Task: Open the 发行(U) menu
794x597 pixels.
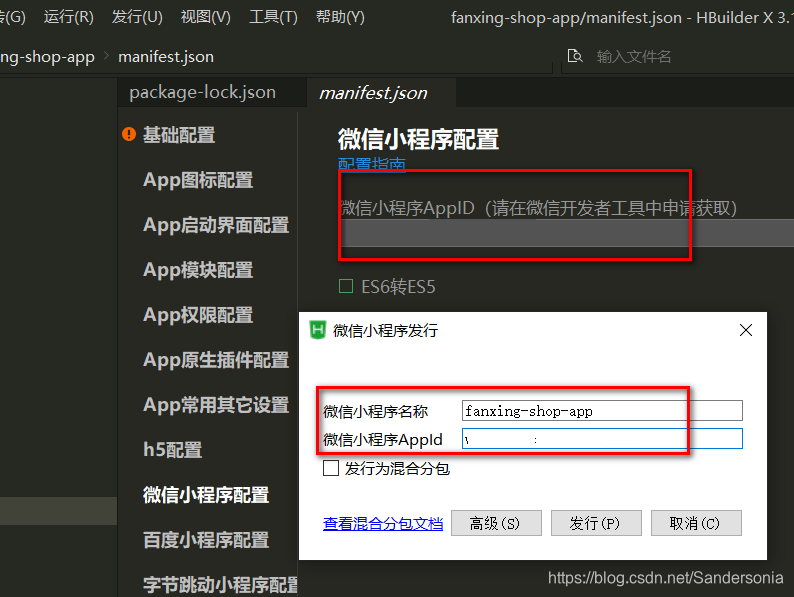Action: [x=137, y=17]
